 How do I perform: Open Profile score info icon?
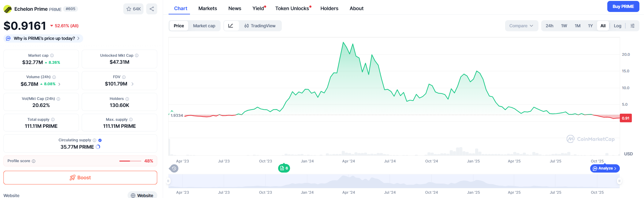[x=34, y=161]
